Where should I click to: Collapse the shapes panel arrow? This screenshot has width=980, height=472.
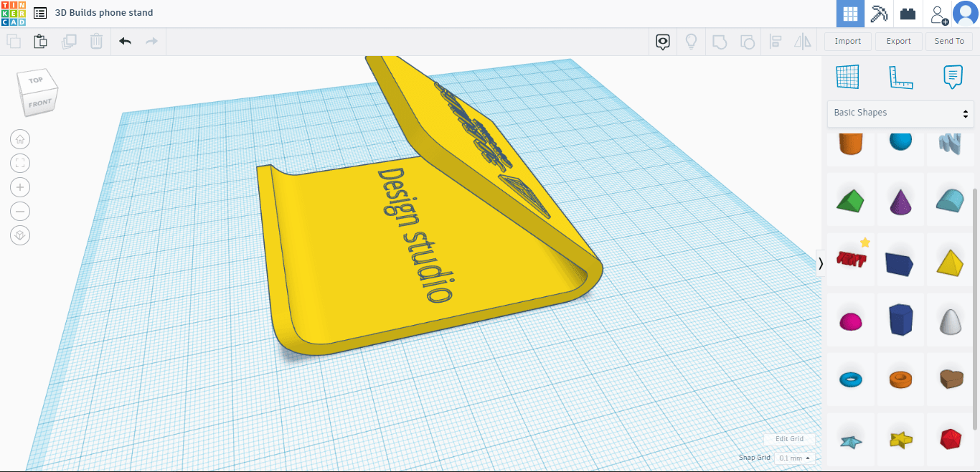821,263
